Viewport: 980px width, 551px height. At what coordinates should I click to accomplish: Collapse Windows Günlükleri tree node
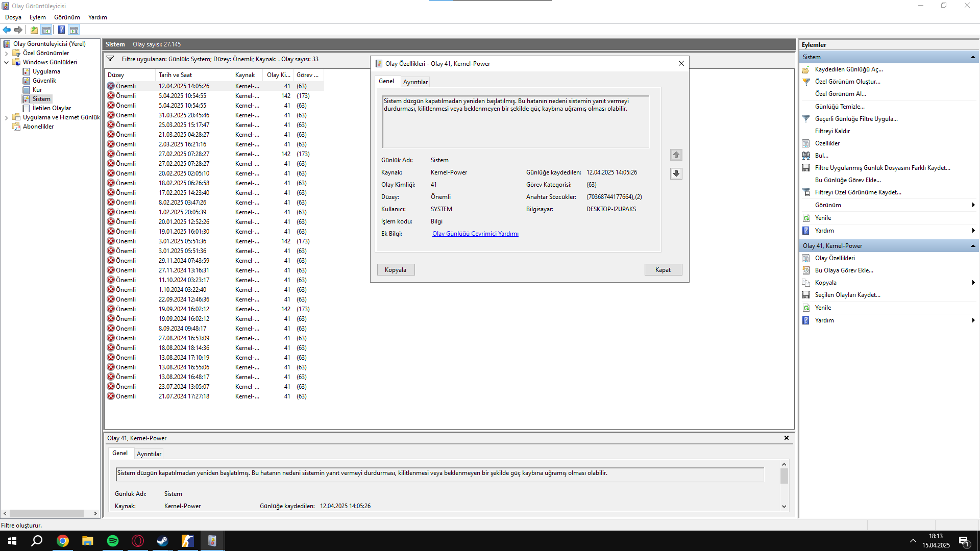tap(7, 62)
